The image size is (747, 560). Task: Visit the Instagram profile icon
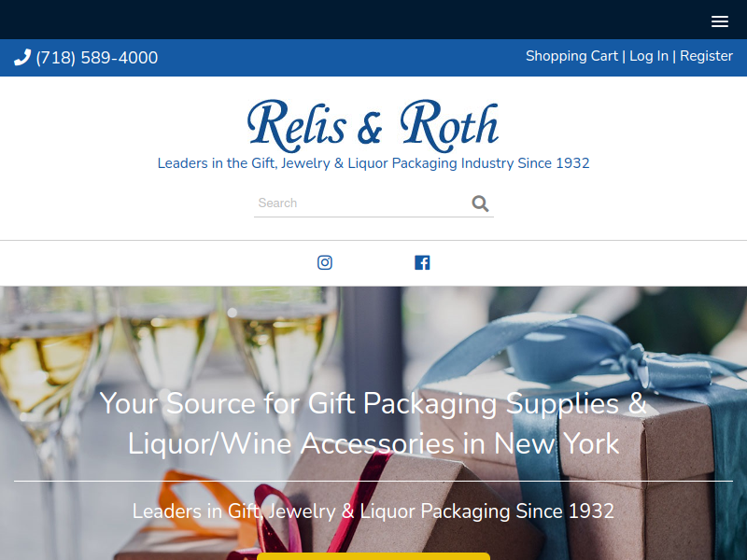coord(325,262)
